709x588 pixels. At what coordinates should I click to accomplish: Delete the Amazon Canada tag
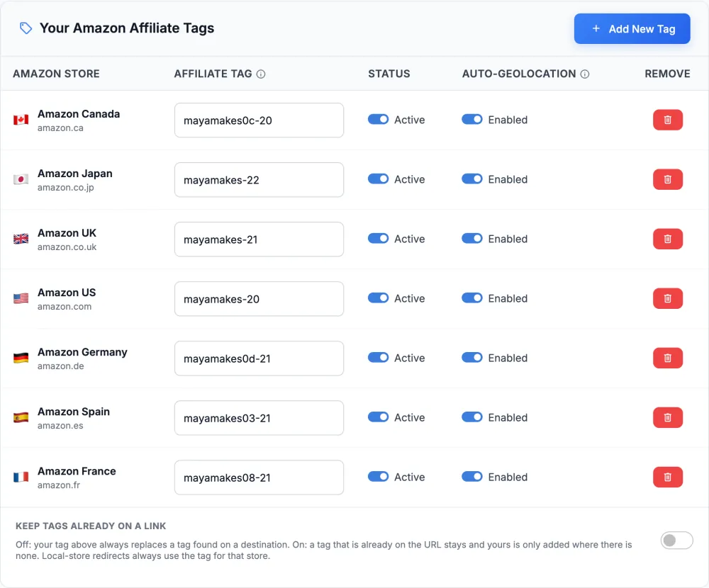click(x=667, y=120)
